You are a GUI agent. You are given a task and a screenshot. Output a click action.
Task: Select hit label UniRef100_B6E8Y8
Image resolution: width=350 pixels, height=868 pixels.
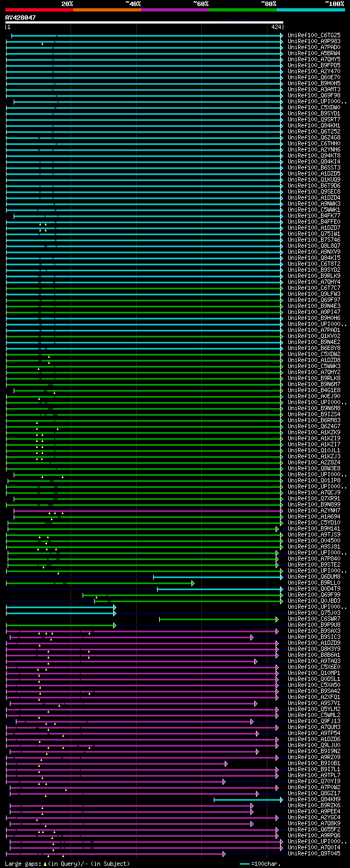(x=314, y=348)
